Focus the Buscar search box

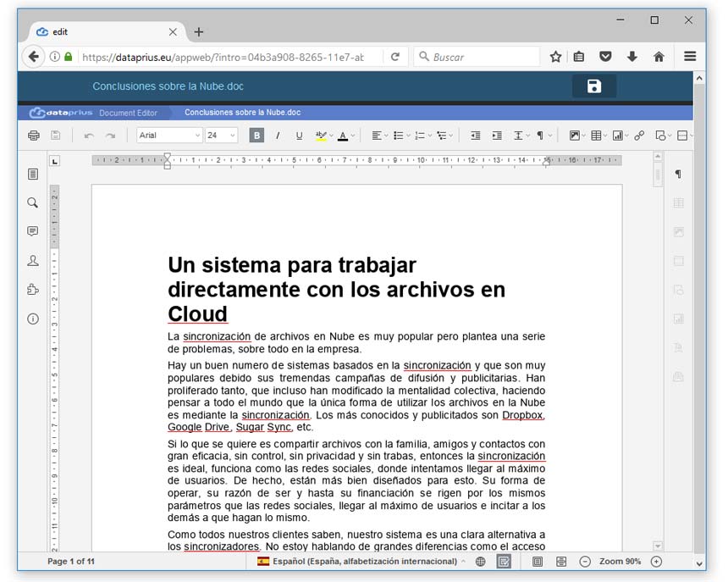click(477, 57)
